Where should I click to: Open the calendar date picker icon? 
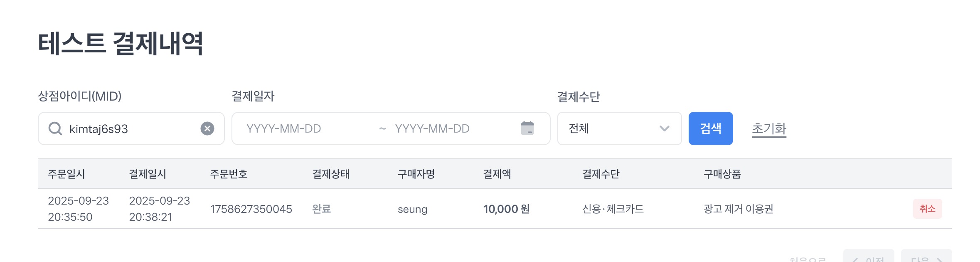[x=527, y=128]
